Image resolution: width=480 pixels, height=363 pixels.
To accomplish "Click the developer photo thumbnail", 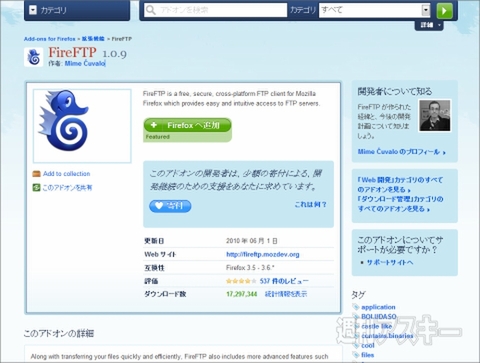I will point(435,116).
